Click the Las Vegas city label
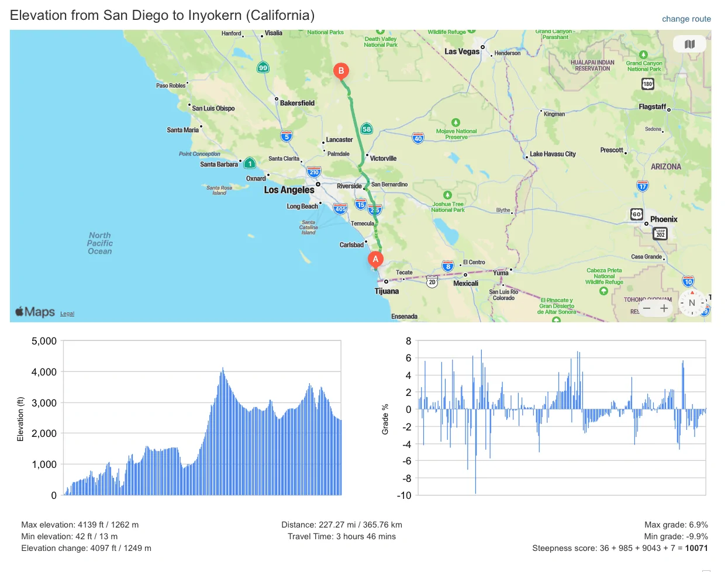Viewport: 728px width, 572px height. click(x=462, y=51)
